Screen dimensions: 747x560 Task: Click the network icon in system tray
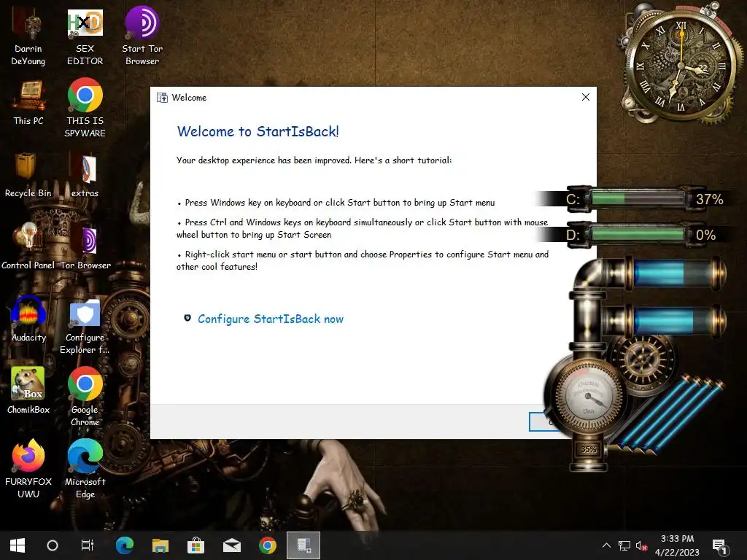[624, 545]
